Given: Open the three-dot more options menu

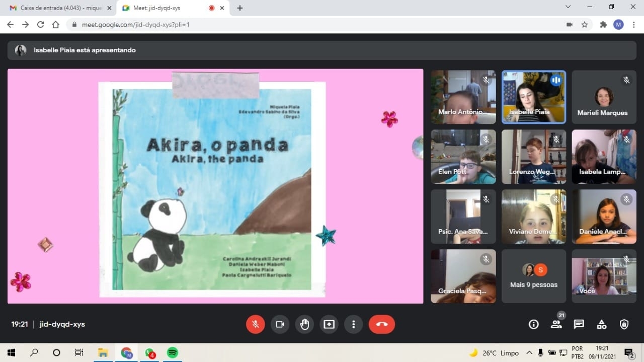Looking at the screenshot, I should point(354,324).
